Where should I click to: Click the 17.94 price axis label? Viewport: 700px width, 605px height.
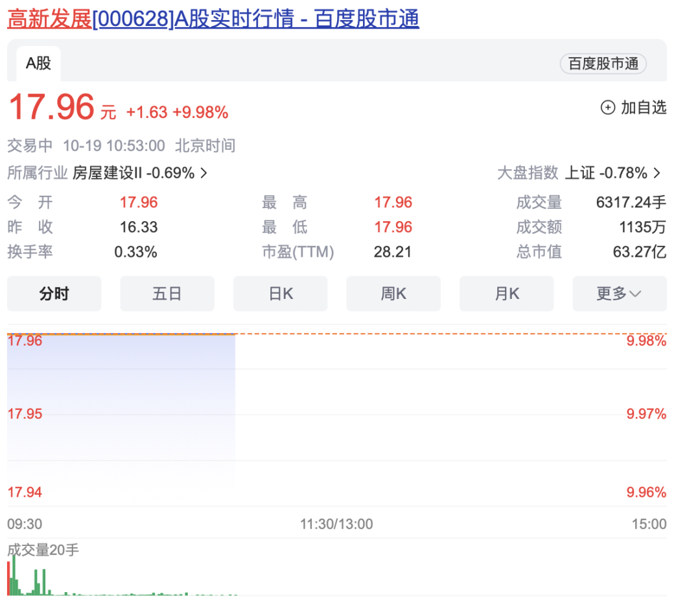[25, 492]
